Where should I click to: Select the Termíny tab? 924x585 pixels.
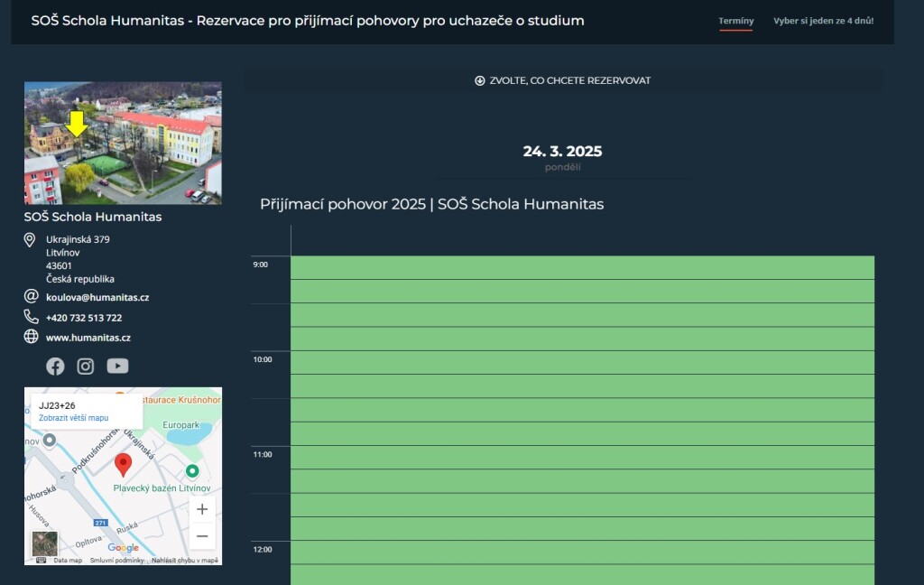(735, 21)
